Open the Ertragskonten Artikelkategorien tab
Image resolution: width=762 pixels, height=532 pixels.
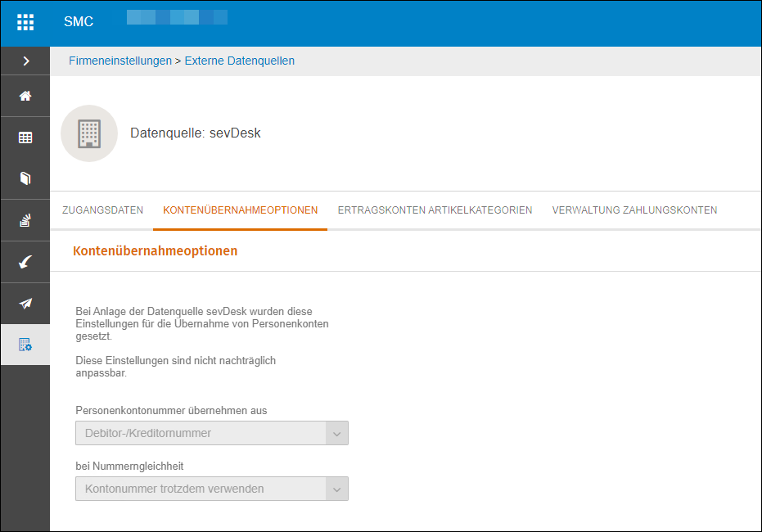coord(435,210)
